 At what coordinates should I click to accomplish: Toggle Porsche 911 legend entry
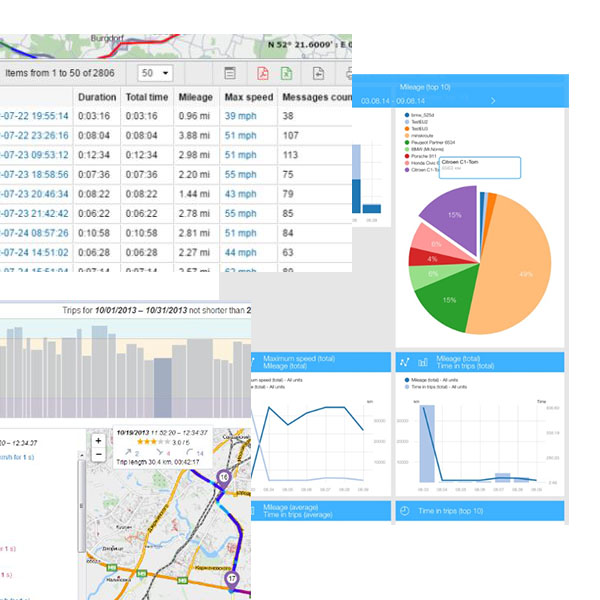[421, 156]
